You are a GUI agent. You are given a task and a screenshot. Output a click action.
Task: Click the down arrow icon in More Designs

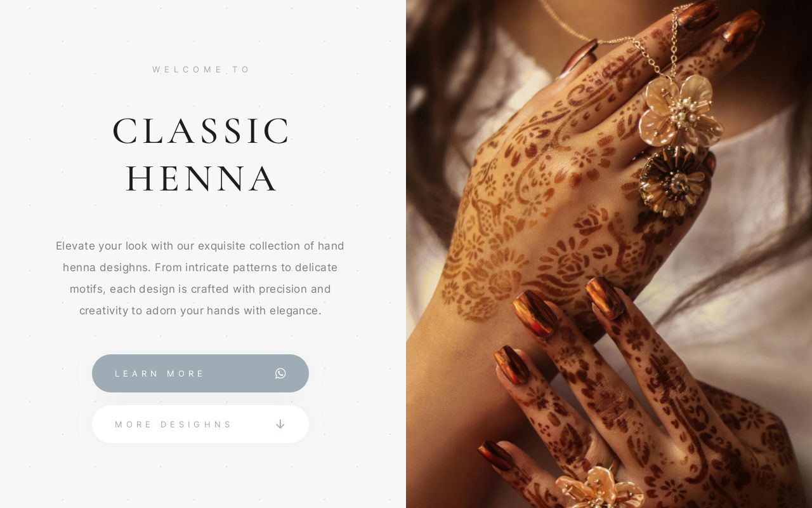pyautogui.click(x=280, y=424)
